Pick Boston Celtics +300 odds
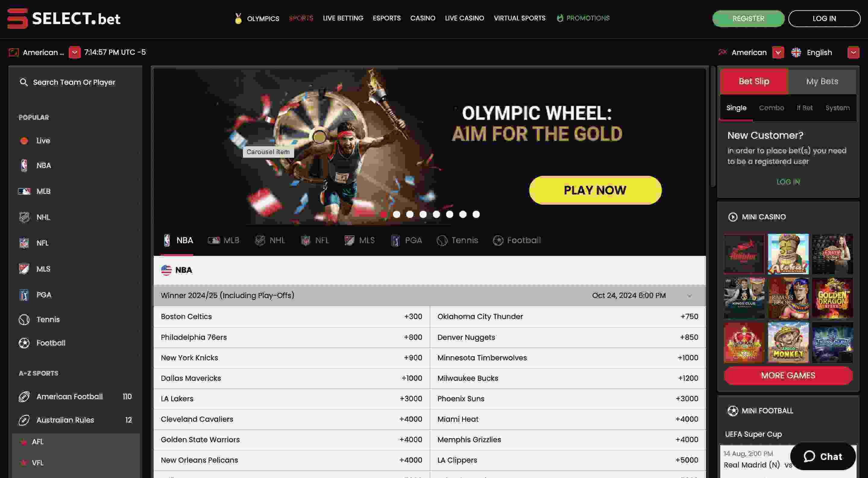The image size is (868, 478). click(x=413, y=316)
